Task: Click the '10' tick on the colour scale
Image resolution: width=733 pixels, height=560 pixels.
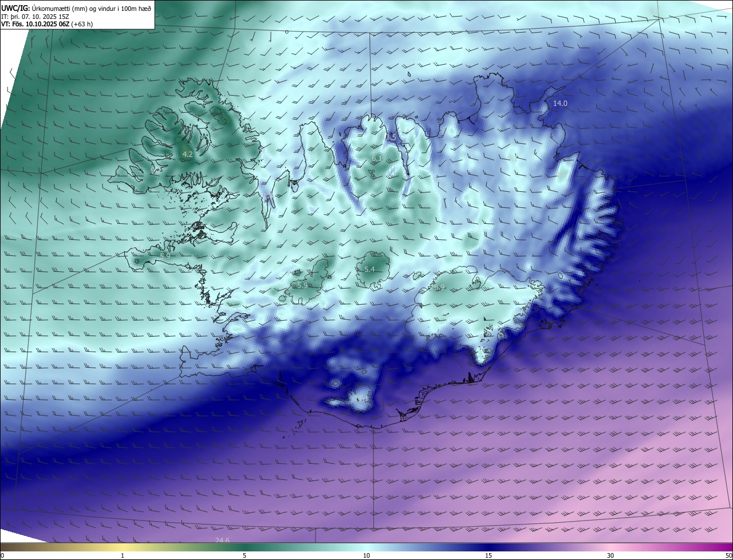Action: [366, 555]
